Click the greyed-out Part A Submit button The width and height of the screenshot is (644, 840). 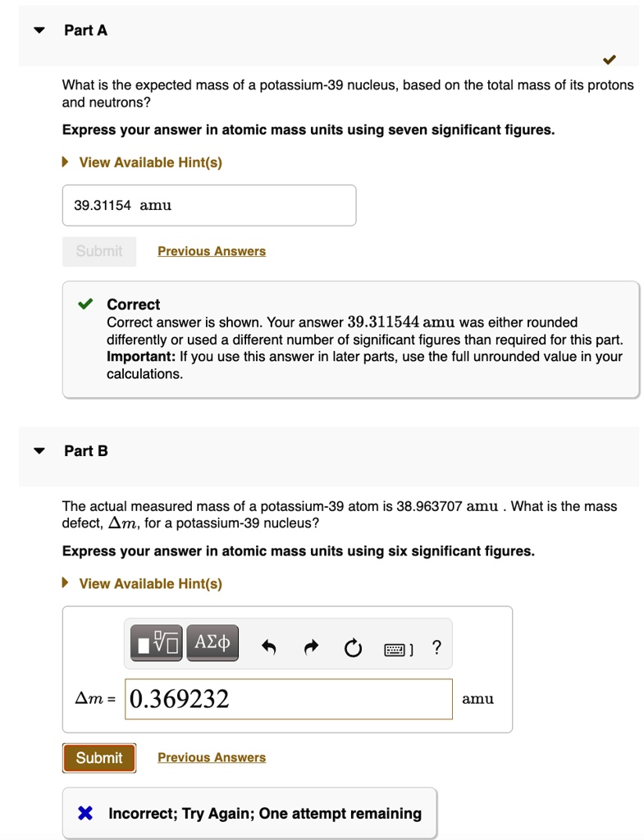coord(99,251)
